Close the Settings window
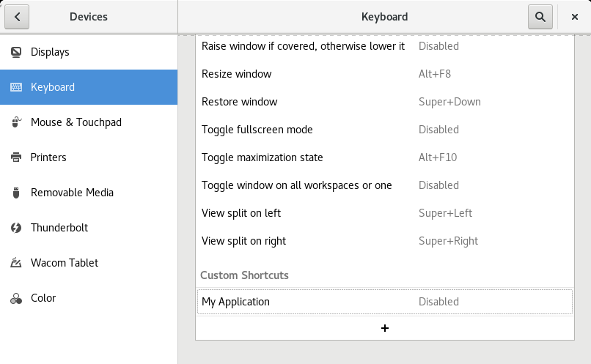Screen dimensions: 591x364 575,16
